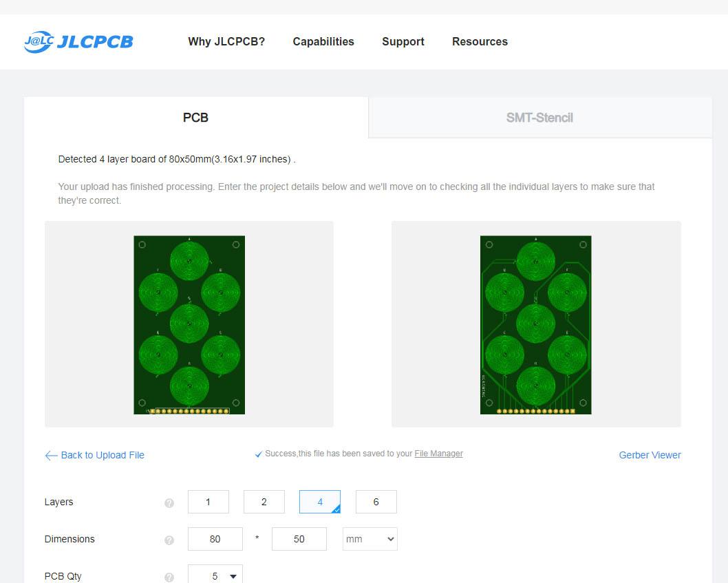Viewport: 728px width, 583px height.
Task: Click the 'Detected 4 layer board' text
Action: coord(176,159)
